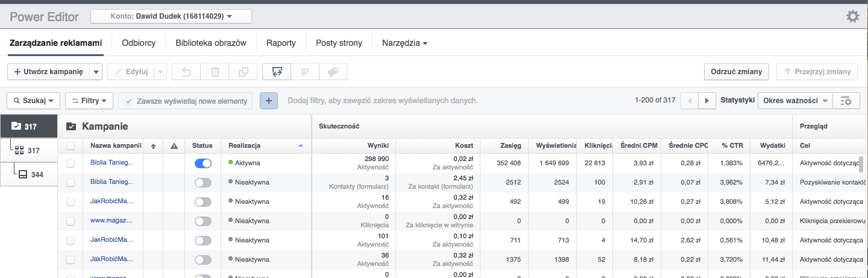Click the Odrzuć zmiany button

coord(737,72)
